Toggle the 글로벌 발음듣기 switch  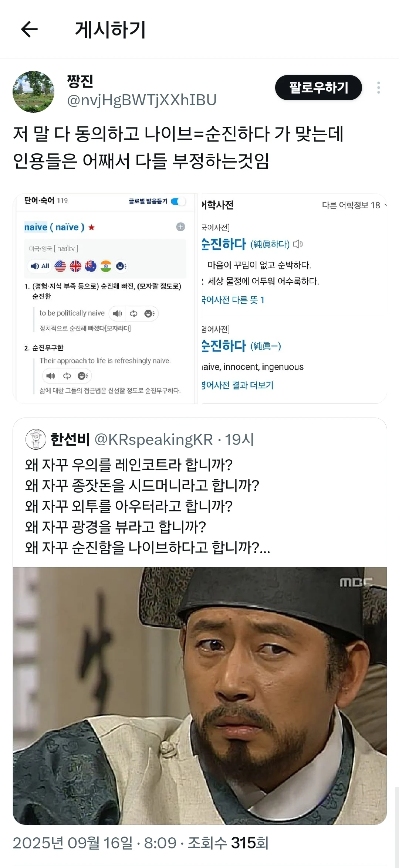178,201
